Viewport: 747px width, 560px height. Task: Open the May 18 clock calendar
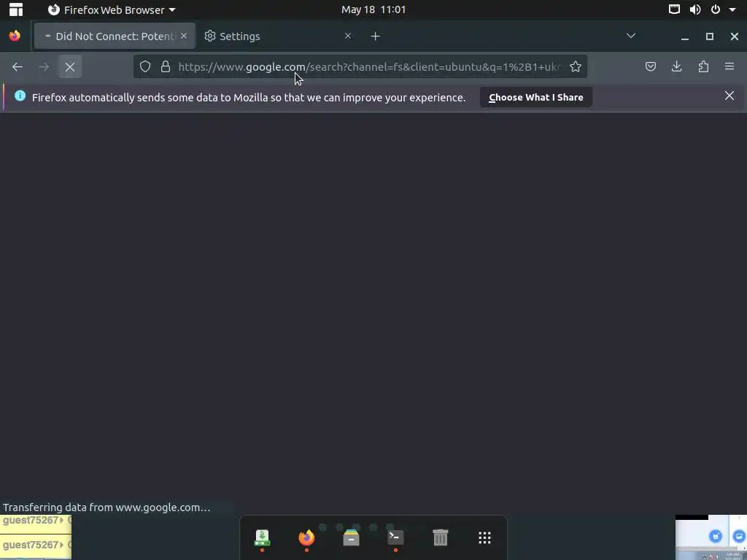click(373, 9)
